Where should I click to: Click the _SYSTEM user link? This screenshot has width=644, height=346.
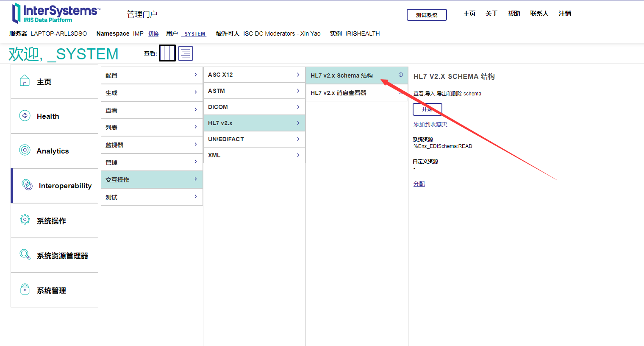(194, 34)
